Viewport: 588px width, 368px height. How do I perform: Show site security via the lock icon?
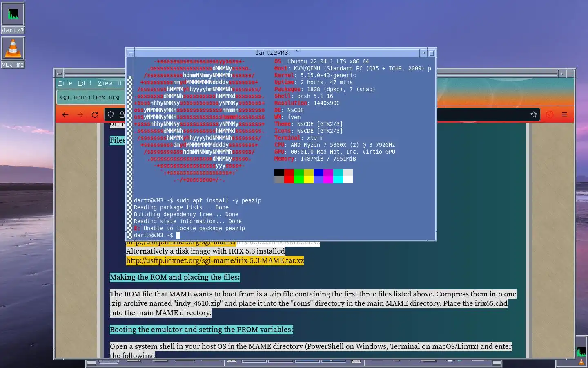click(122, 115)
